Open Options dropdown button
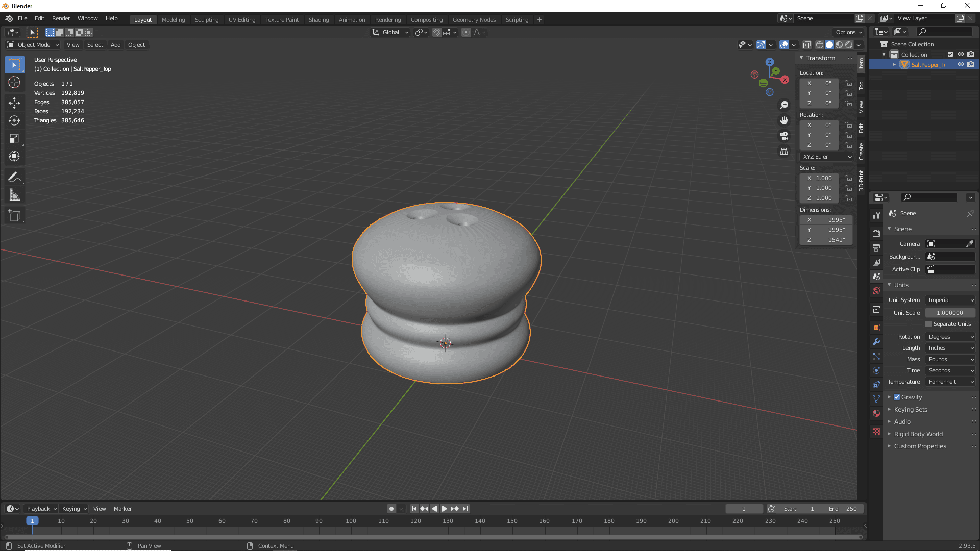 tap(848, 32)
